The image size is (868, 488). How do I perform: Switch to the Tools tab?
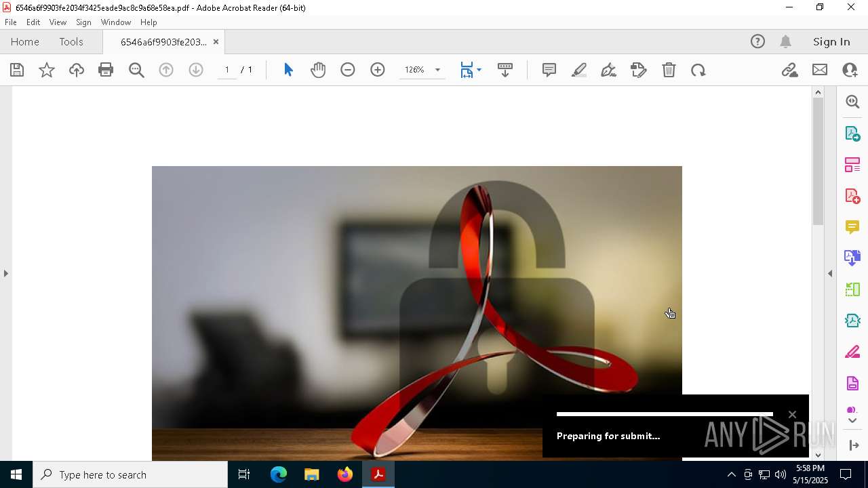point(71,41)
